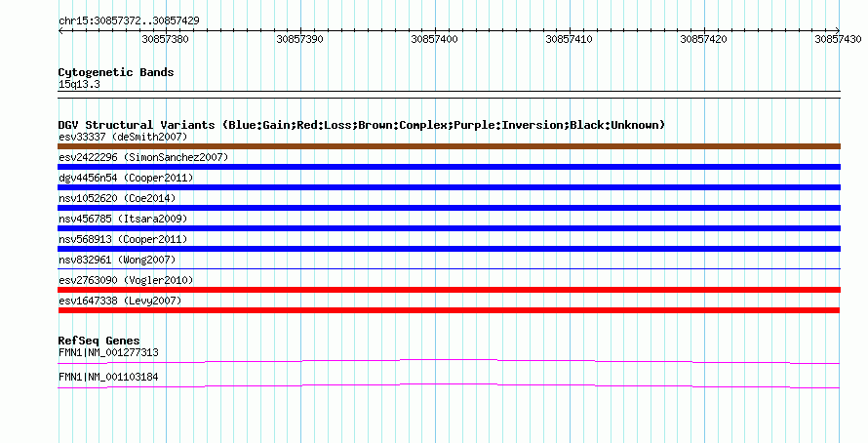The height and width of the screenshot is (443, 868).
Task: Click the FMN1|NM_001103184 gene label
Action: 108,377
